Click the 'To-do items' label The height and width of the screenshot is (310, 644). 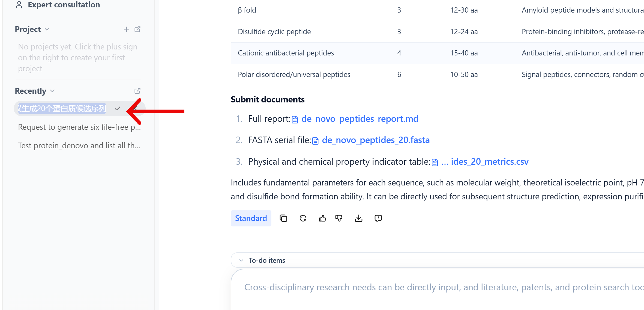[x=267, y=260]
